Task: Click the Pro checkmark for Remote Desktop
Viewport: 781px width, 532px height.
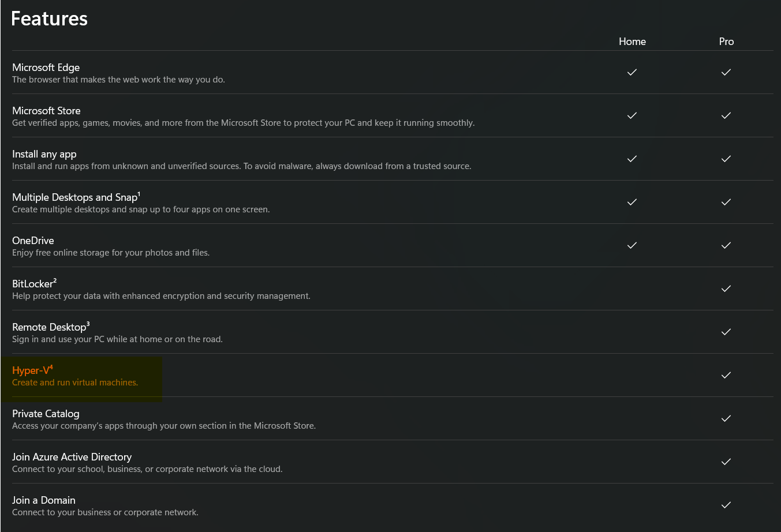Action: tap(726, 332)
